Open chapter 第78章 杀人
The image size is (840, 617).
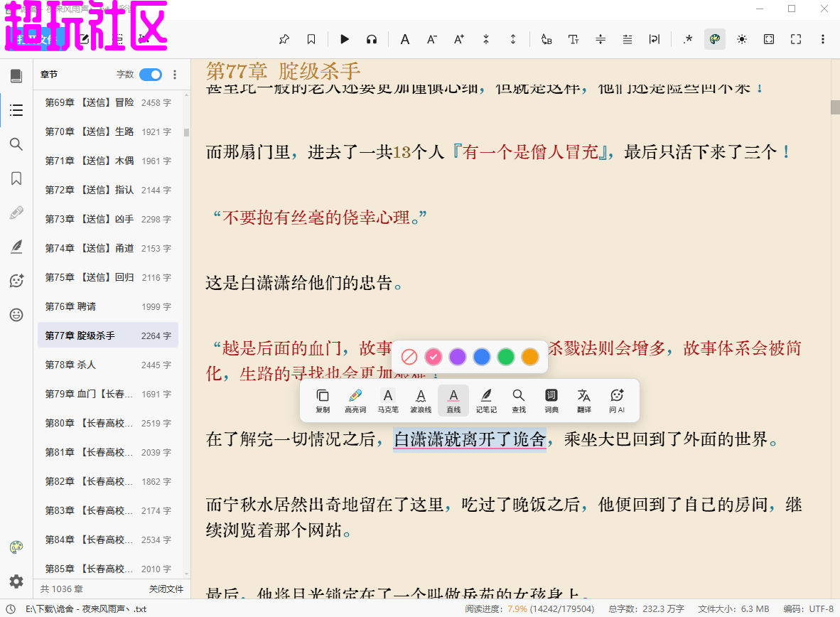[108, 365]
